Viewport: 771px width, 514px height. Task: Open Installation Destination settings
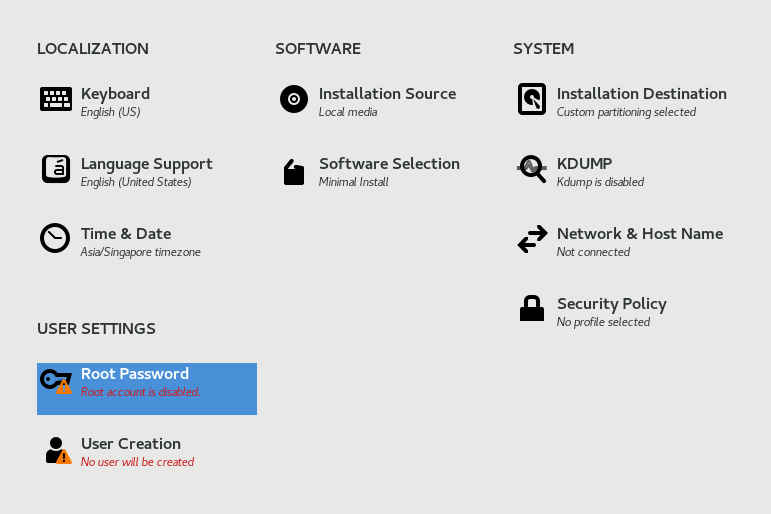pos(641,94)
